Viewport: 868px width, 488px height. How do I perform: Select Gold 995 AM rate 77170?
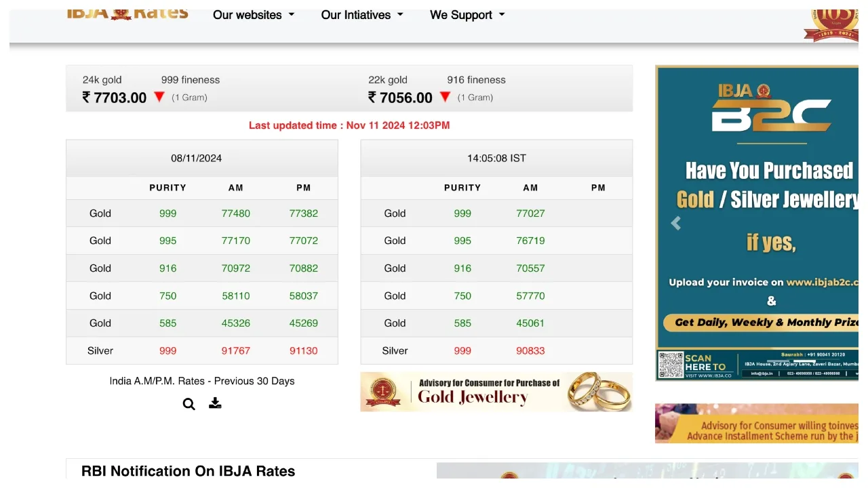(x=236, y=241)
